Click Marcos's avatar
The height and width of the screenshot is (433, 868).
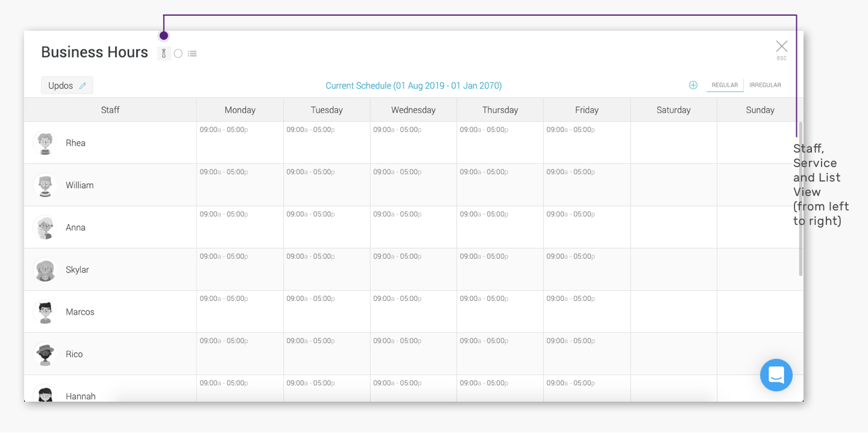coord(45,312)
